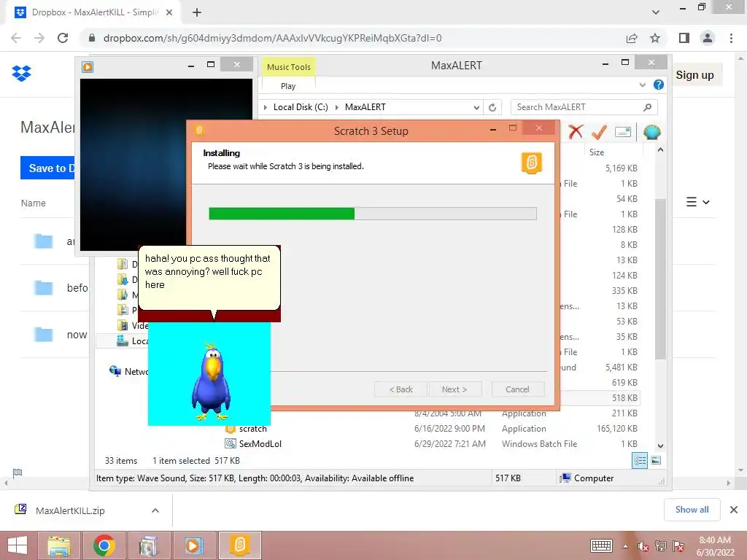Click the MaxAlertKILL.zip download item
Image resolution: width=747 pixels, height=560 pixels.
[x=70, y=510]
